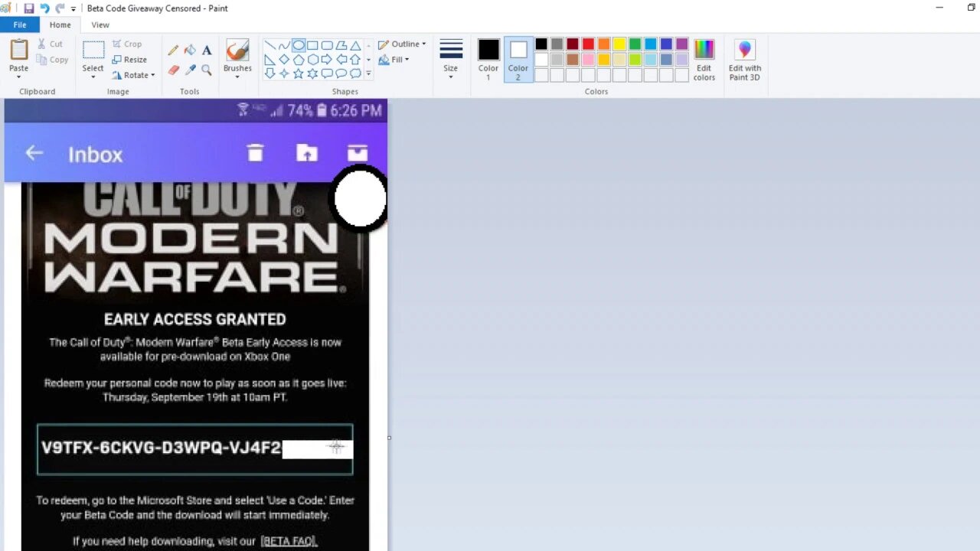Select the Eraser tool
The image size is (980, 551).
tap(173, 70)
